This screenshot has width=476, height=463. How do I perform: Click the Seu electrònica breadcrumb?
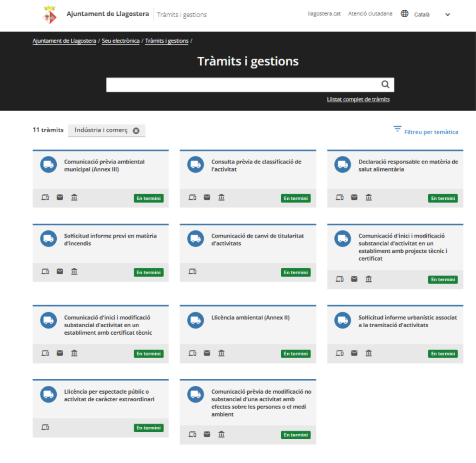click(x=120, y=41)
